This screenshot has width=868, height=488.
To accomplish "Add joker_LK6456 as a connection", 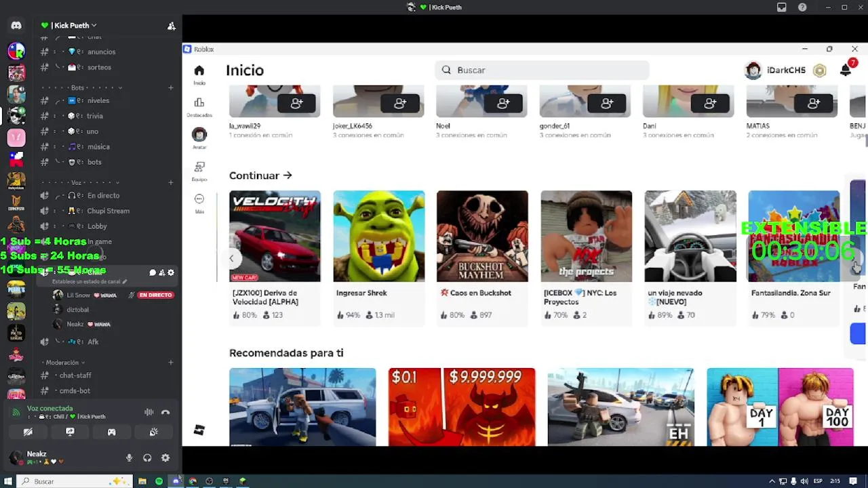I will [x=400, y=103].
